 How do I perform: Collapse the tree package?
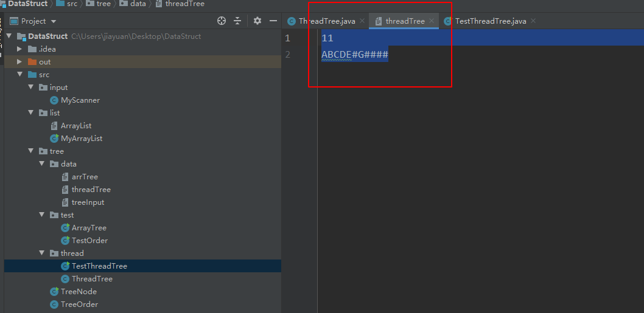tap(31, 151)
